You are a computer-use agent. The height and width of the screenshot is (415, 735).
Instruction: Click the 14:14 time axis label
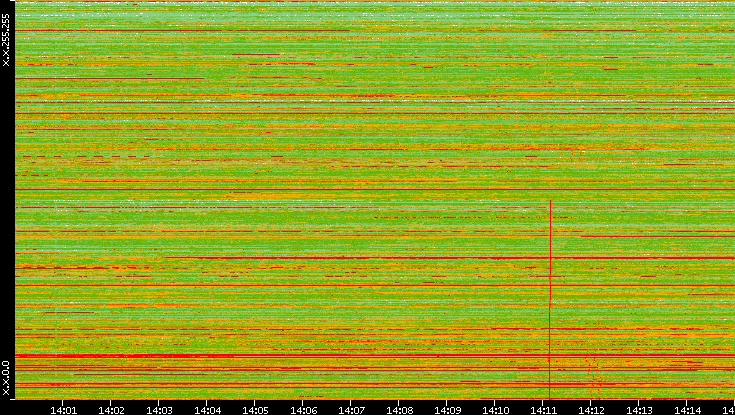(x=687, y=410)
